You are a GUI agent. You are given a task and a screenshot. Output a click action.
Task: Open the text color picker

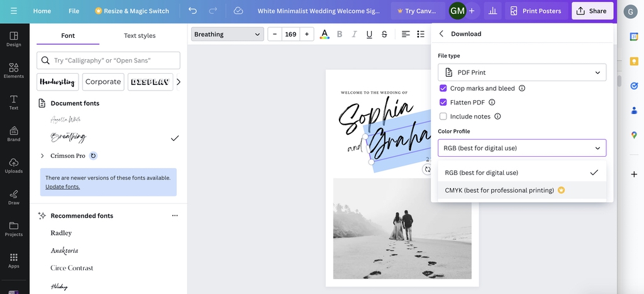click(x=325, y=34)
